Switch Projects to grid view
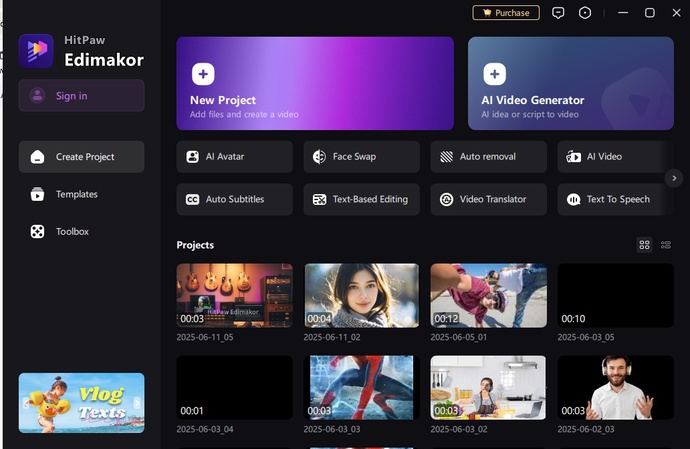The width and height of the screenshot is (690, 449). click(x=645, y=245)
